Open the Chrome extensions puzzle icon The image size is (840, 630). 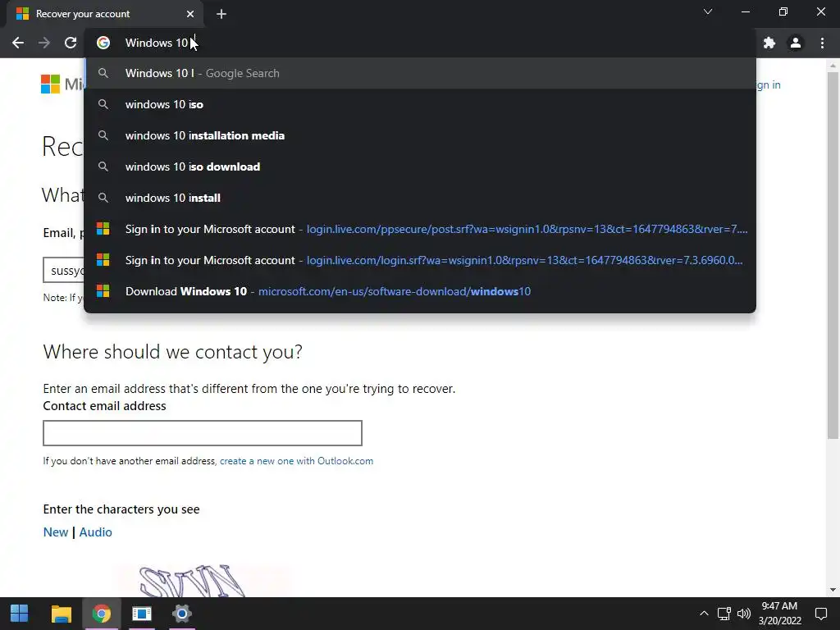click(x=769, y=43)
